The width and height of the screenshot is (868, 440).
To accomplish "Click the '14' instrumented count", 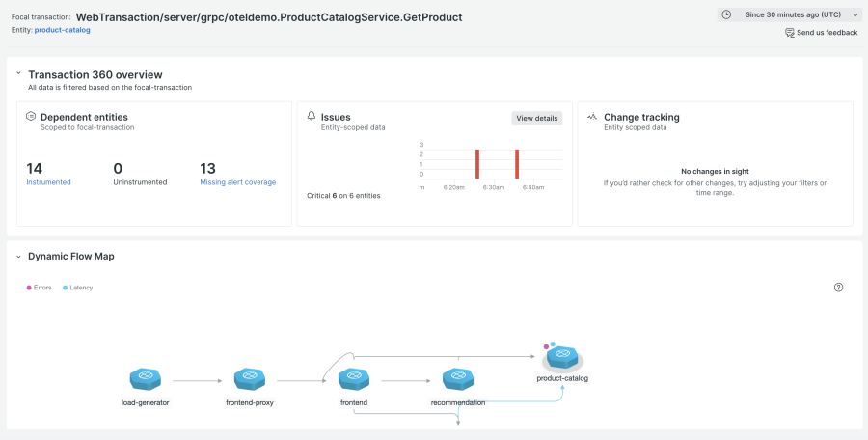I will (x=35, y=169).
